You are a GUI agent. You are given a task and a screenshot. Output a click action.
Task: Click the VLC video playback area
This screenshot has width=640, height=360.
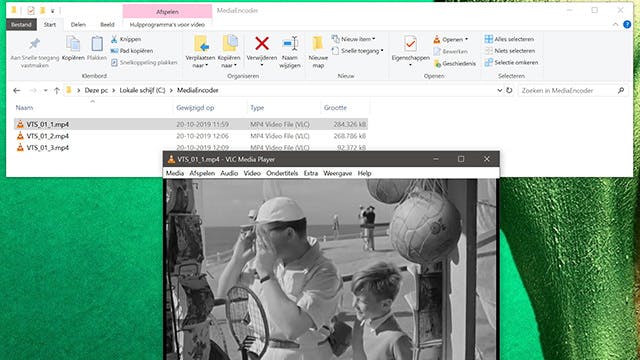331,269
